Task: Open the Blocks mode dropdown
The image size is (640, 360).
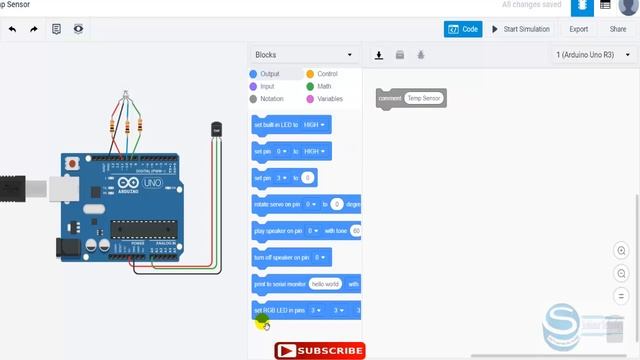Action: coord(304,55)
